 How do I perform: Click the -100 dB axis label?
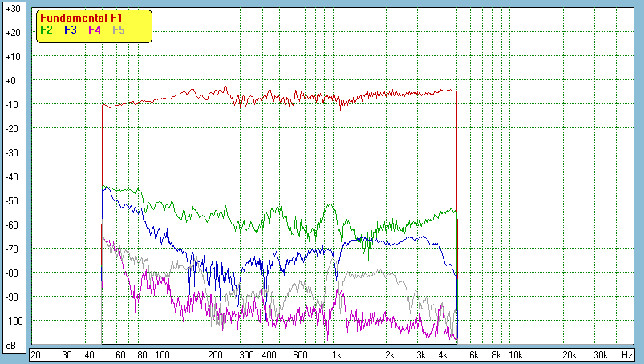coord(14,321)
